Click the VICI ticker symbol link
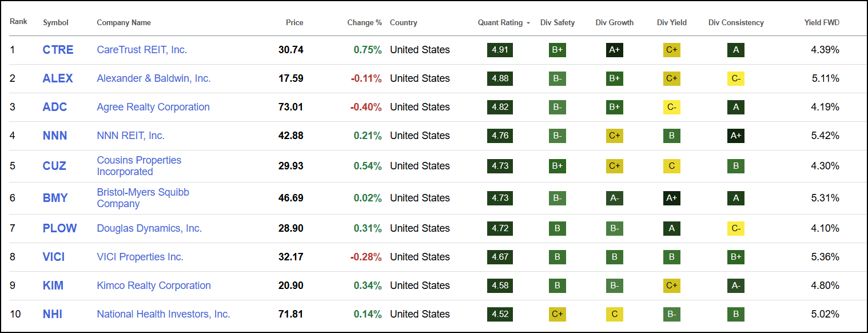The width and height of the screenshot is (868, 333). [53, 257]
